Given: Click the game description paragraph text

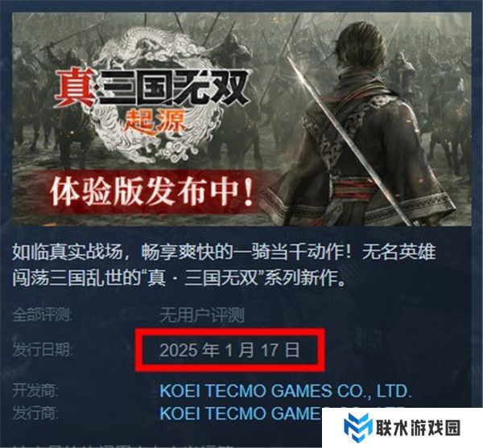Looking at the screenshot, I should [224, 265].
